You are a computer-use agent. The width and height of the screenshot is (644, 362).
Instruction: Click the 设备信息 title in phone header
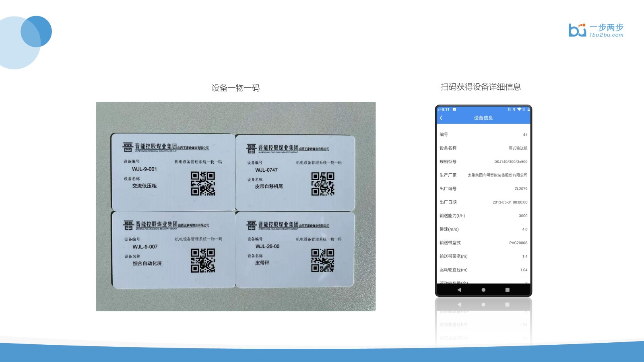483,118
